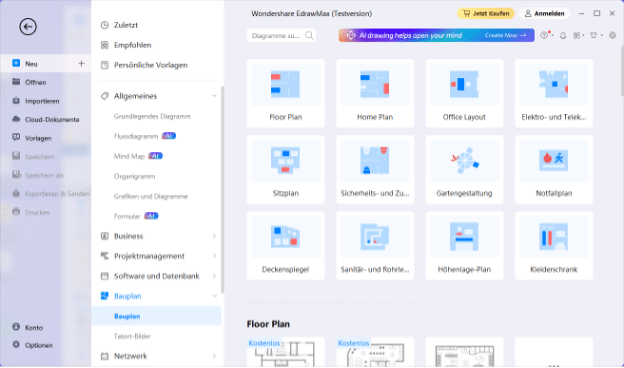Select the Bauplan subcategory item

point(156,316)
